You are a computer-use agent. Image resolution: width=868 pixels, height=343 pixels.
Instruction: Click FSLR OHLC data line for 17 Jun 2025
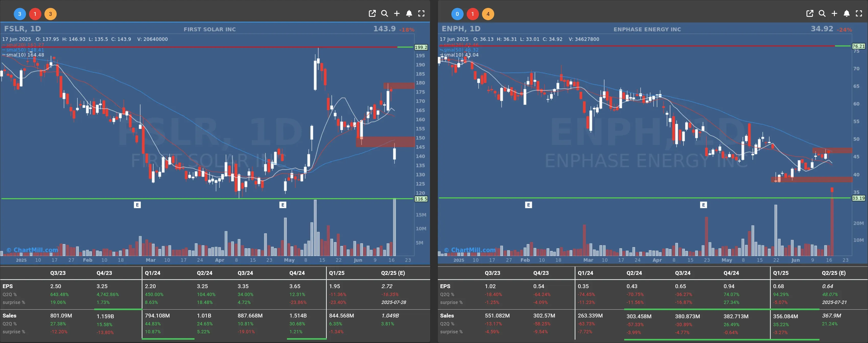point(85,39)
